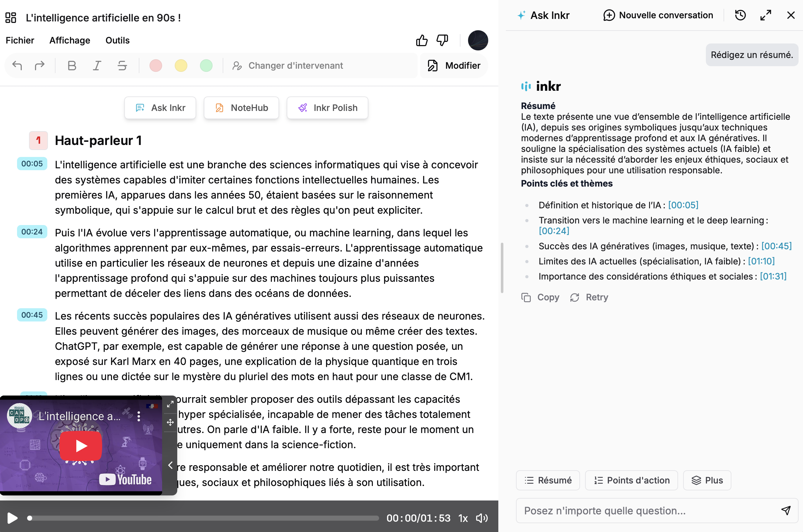Open the conversation history icon
803x532 pixels.
pyautogui.click(x=740, y=15)
